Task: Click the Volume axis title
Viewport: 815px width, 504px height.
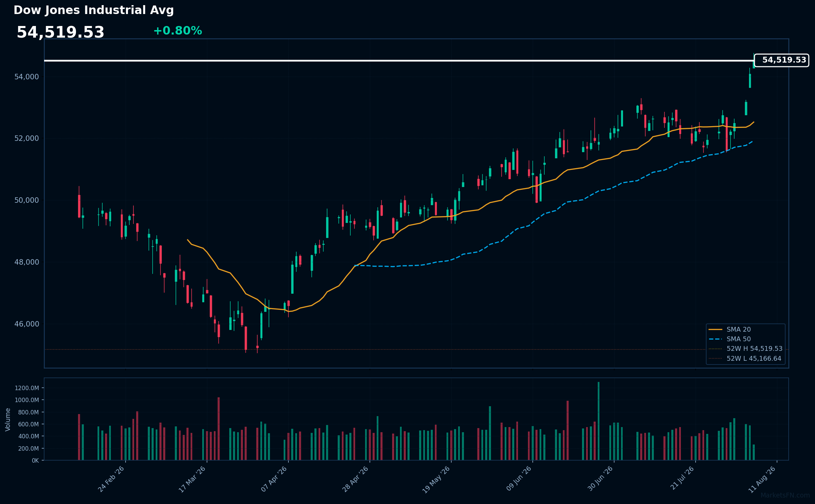Action: pyautogui.click(x=8, y=420)
